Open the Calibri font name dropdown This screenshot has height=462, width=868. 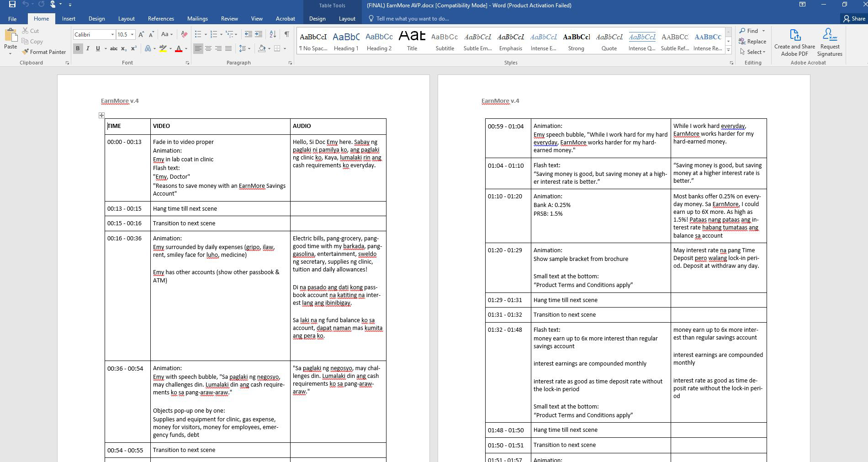point(112,35)
